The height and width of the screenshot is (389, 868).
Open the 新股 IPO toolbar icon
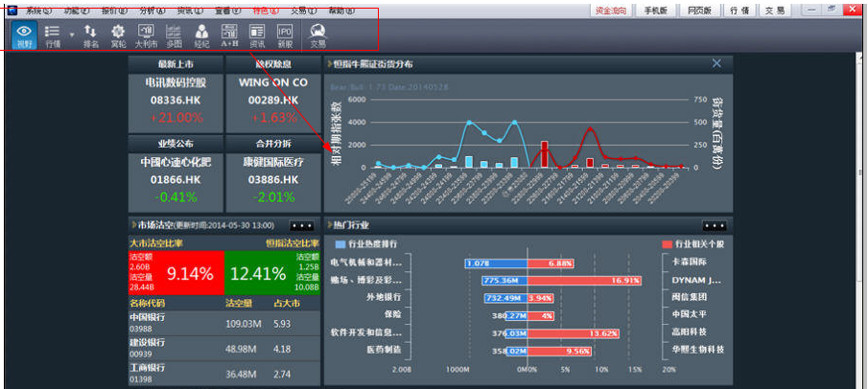pyautogui.click(x=285, y=35)
